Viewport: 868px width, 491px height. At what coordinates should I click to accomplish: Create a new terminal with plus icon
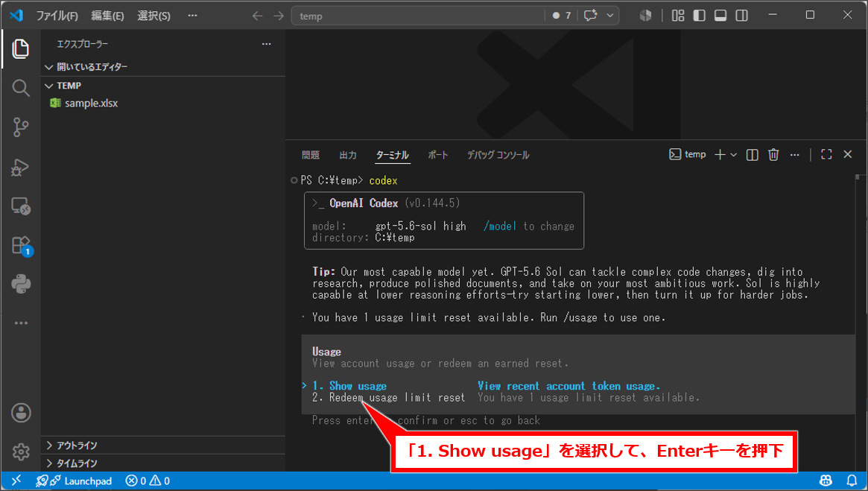(x=720, y=155)
